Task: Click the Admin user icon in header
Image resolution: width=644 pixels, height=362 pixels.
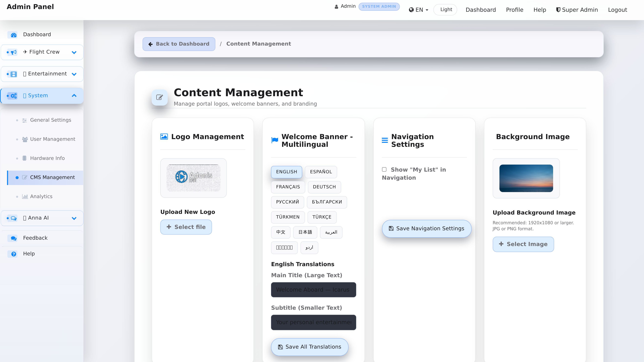Action: tap(336, 7)
